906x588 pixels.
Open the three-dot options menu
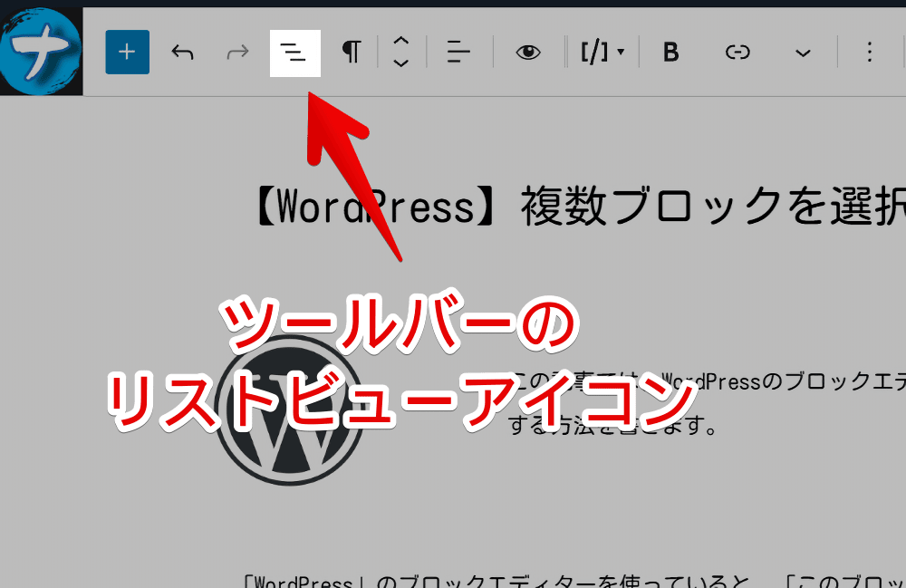[x=870, y=52]
